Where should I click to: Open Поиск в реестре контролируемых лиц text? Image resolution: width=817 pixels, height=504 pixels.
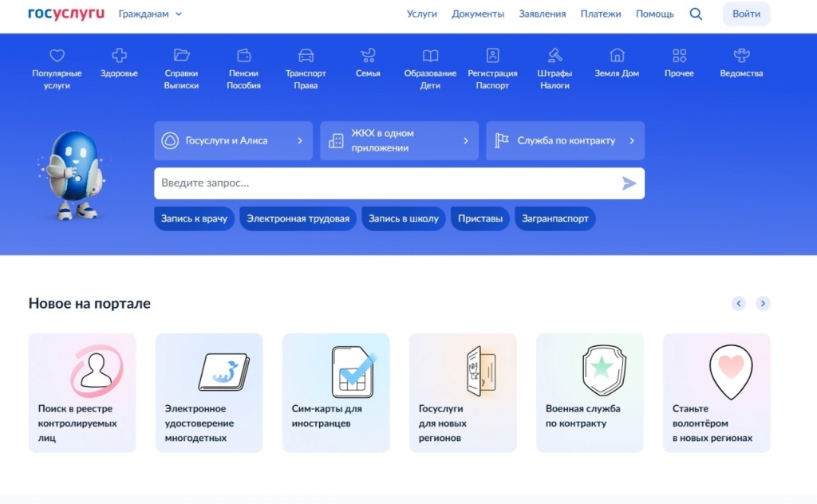click(77, 423)
